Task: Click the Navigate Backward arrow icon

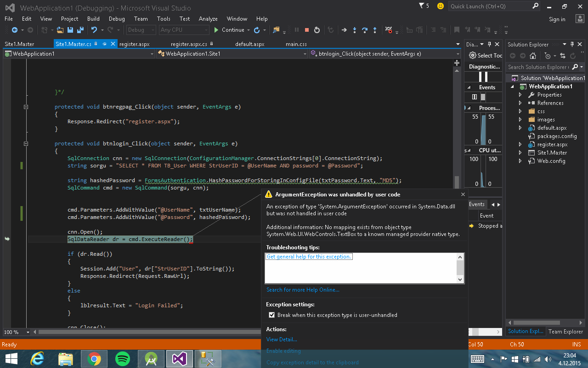Action: point(14,30)
